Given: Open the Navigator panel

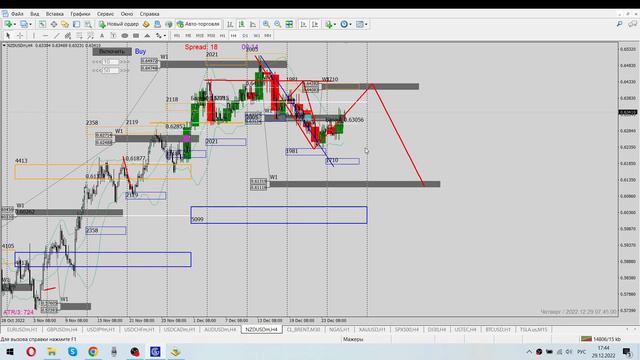Looking at the screenshot, I should click(64, 24).
